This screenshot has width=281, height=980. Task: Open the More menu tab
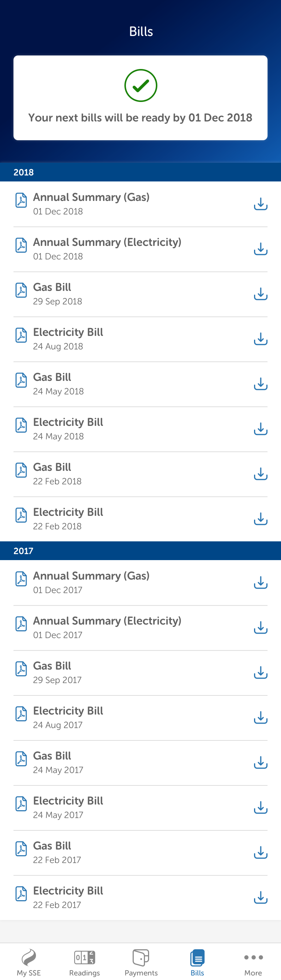pyautogui.click(x=253, y=962)
